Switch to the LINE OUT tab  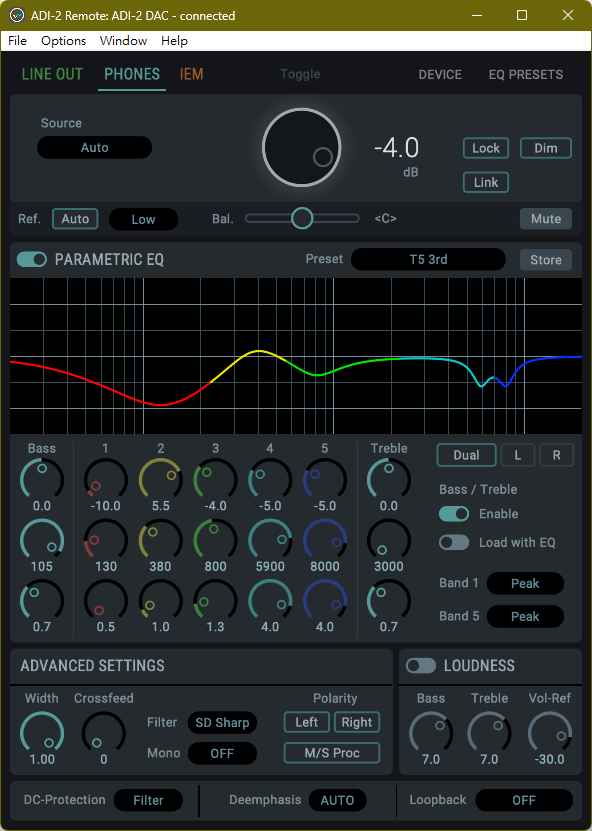[x=52, y=74]
